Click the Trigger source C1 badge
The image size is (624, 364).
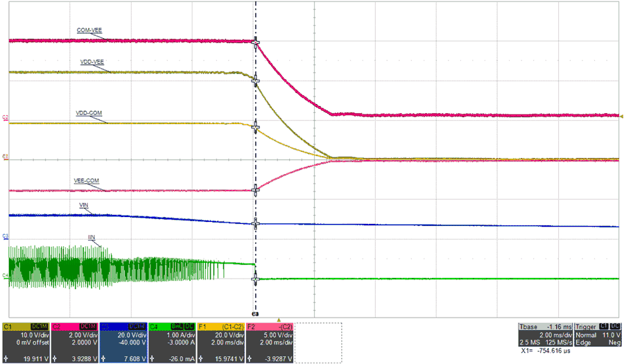[x=604, y=326]
